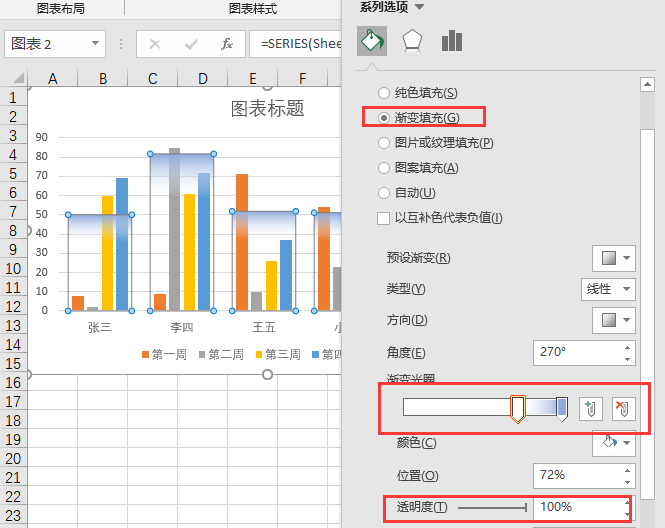Open the Fill & Line paint bucket tab
Viewport: 665px width, 528px height.
[x=372, y=41]
